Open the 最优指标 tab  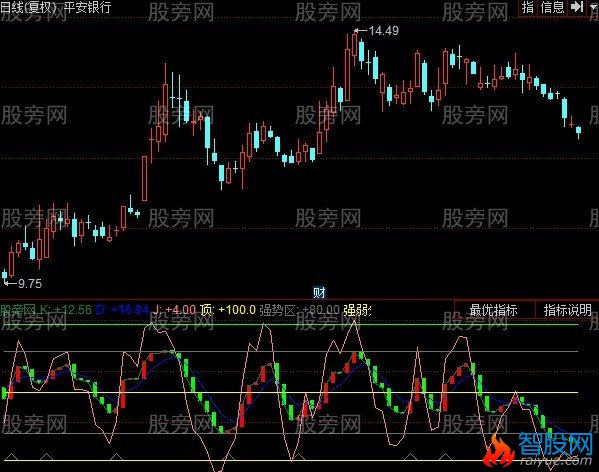(x=493, y=310)
